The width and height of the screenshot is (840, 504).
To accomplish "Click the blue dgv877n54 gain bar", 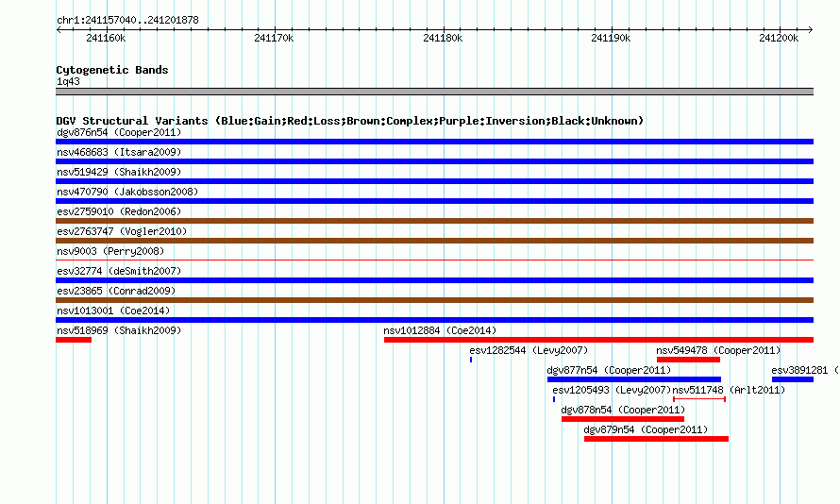I will coord(634,379).
